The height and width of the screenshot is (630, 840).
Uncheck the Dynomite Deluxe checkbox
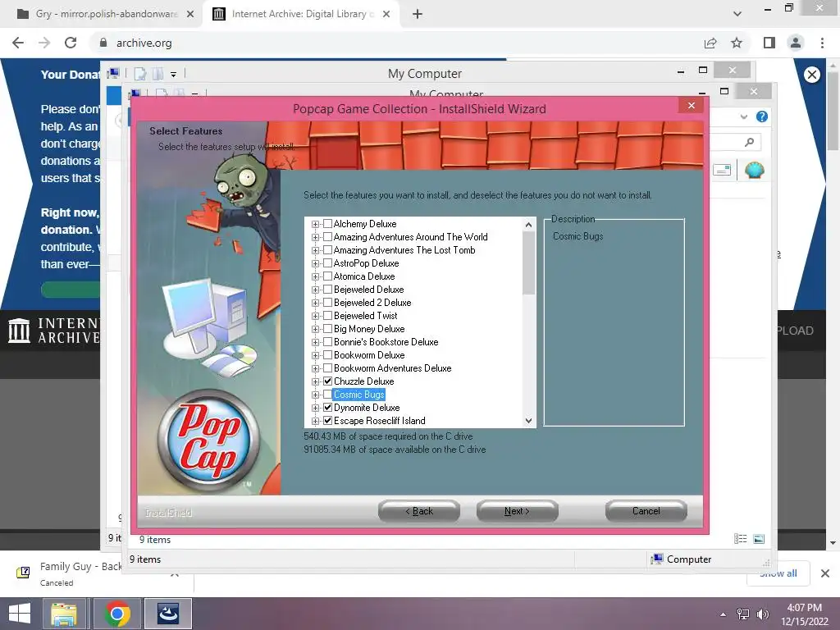pos(328,408)
